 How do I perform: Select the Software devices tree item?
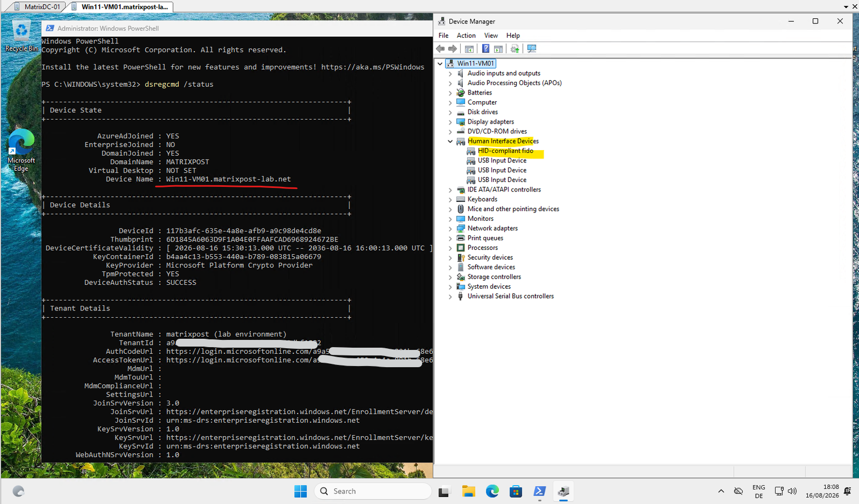491,267
